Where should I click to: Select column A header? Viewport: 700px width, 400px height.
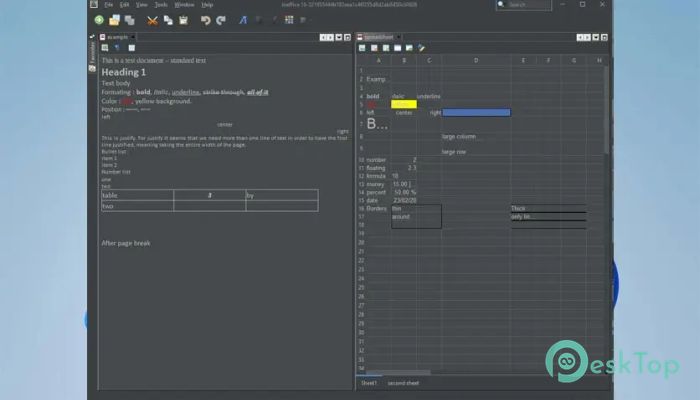click(379, 60)
